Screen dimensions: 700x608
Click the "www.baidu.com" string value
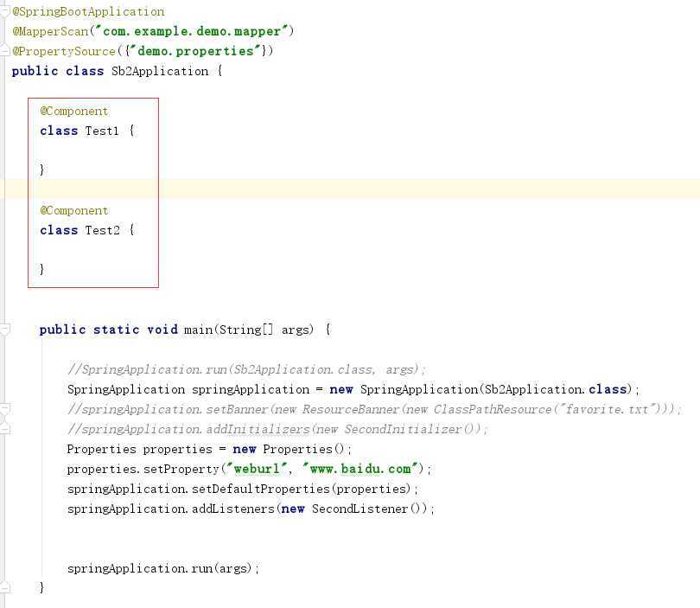coord(362,469)
